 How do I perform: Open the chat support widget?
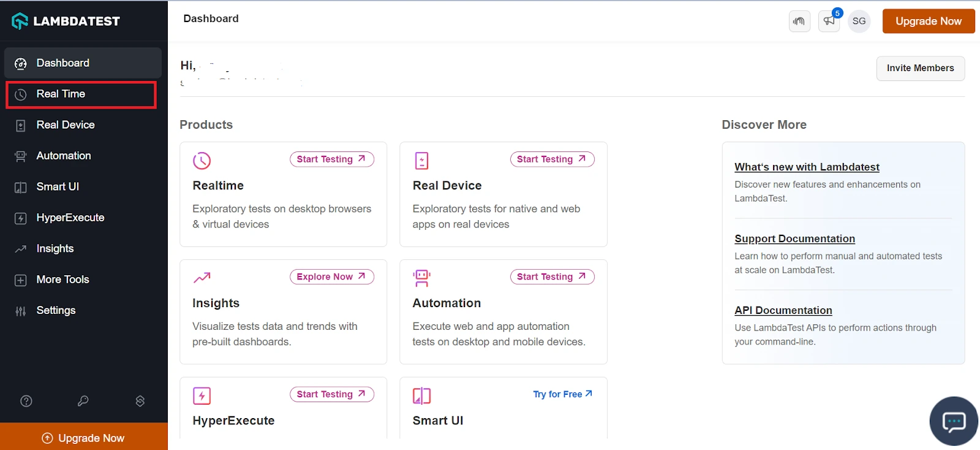[953, 421]
